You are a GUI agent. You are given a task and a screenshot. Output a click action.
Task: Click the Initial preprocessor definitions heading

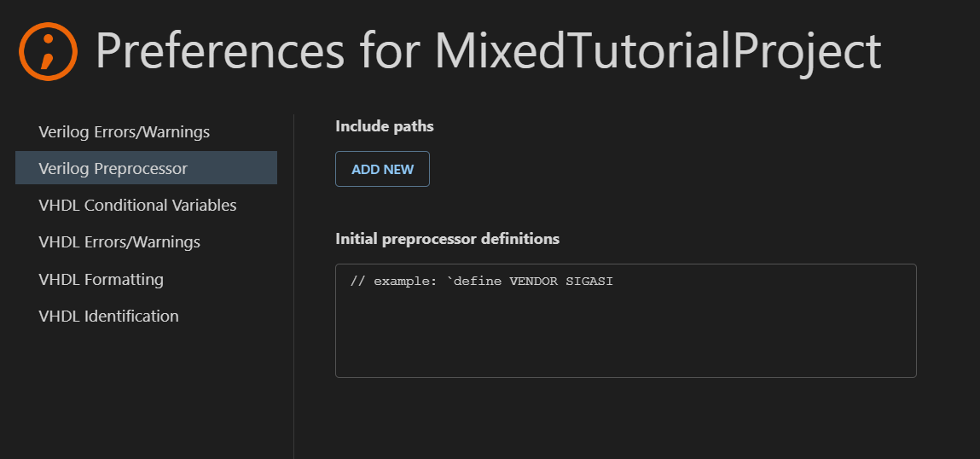447,239
